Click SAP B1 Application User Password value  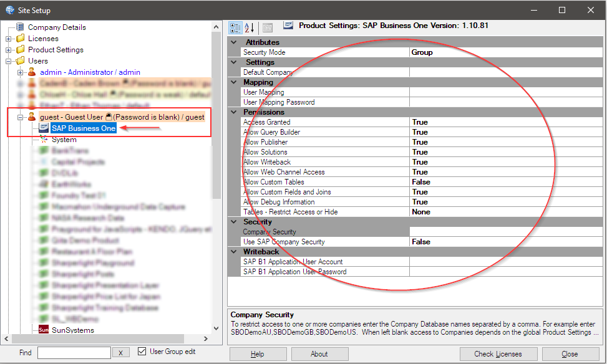point(505,272)
